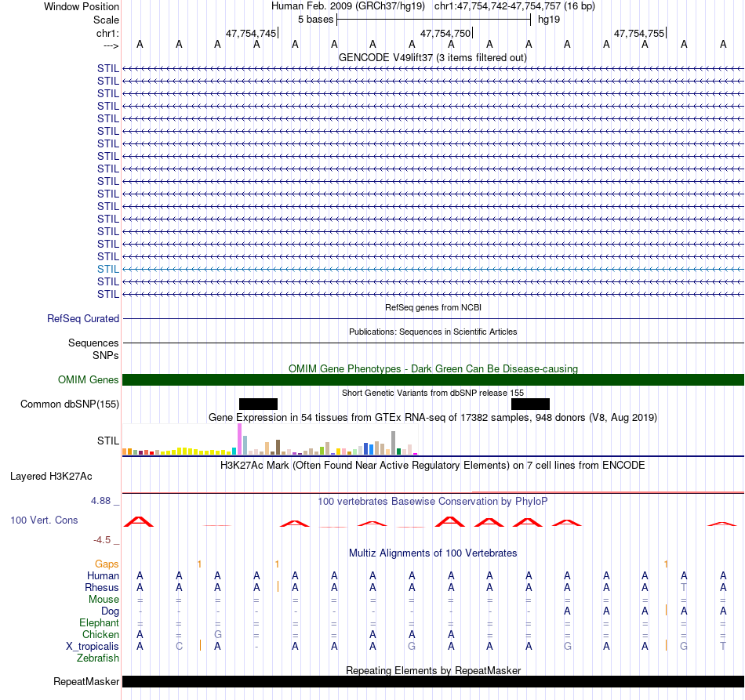Open the H3K27Ac Mark track title

tap(432, 465)
